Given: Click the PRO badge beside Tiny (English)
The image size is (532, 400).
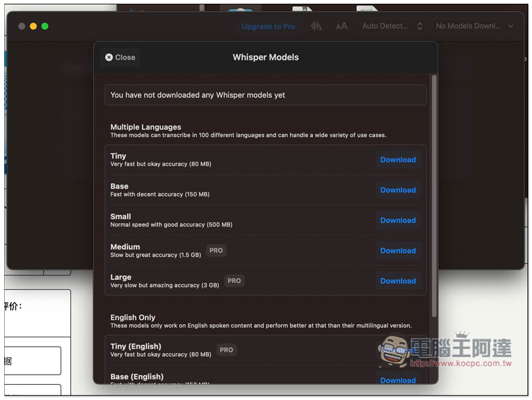Looking at the screenshot, I should [x=226, y=350].
